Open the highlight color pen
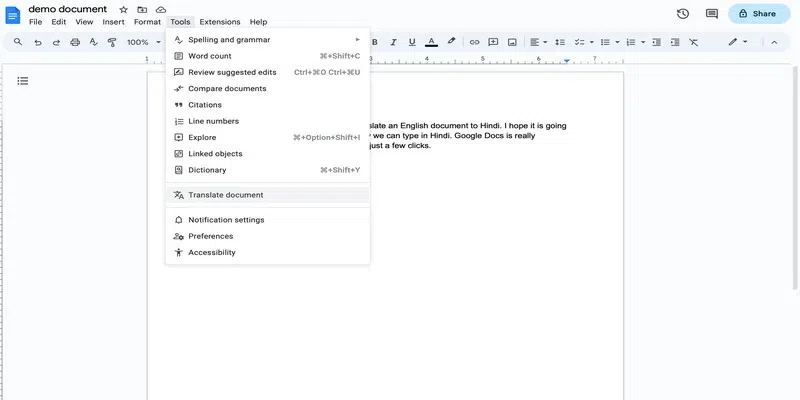Screen dimensions: 800x400 pos(451,42)
